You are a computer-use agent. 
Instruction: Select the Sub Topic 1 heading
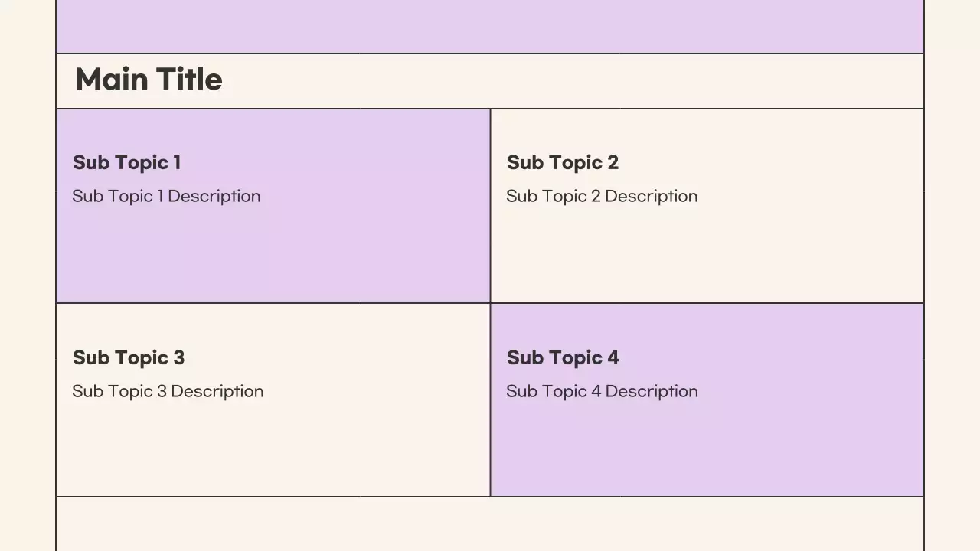126,162
